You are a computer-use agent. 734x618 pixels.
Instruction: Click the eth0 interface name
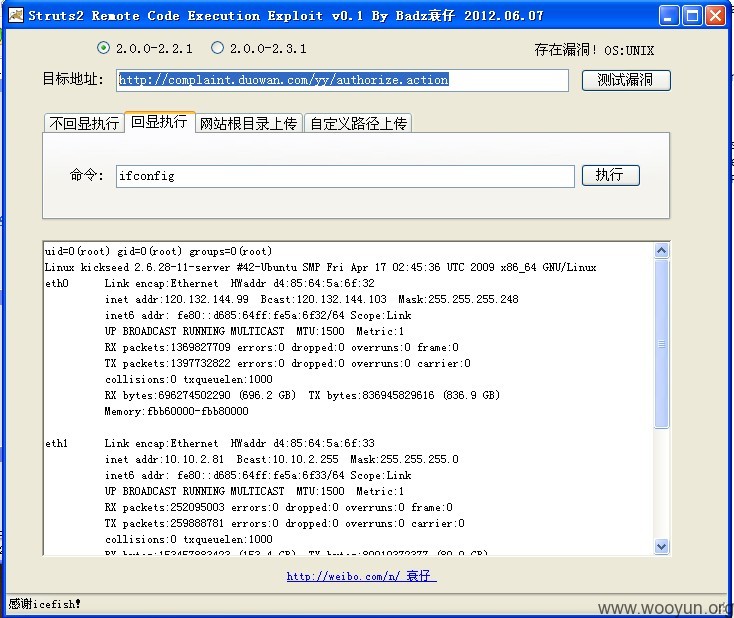click(57, 283)
